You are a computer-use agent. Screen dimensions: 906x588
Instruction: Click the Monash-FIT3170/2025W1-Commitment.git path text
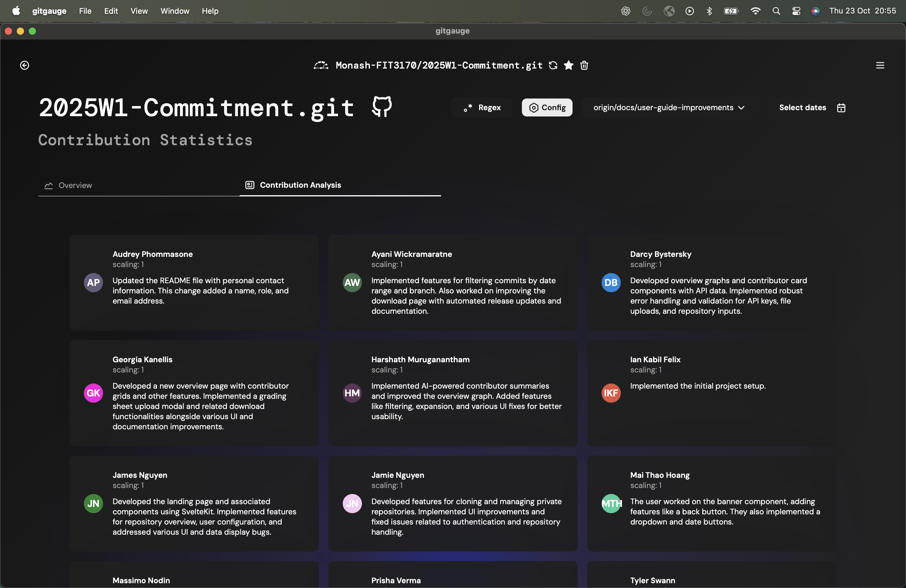coord(439,66)
